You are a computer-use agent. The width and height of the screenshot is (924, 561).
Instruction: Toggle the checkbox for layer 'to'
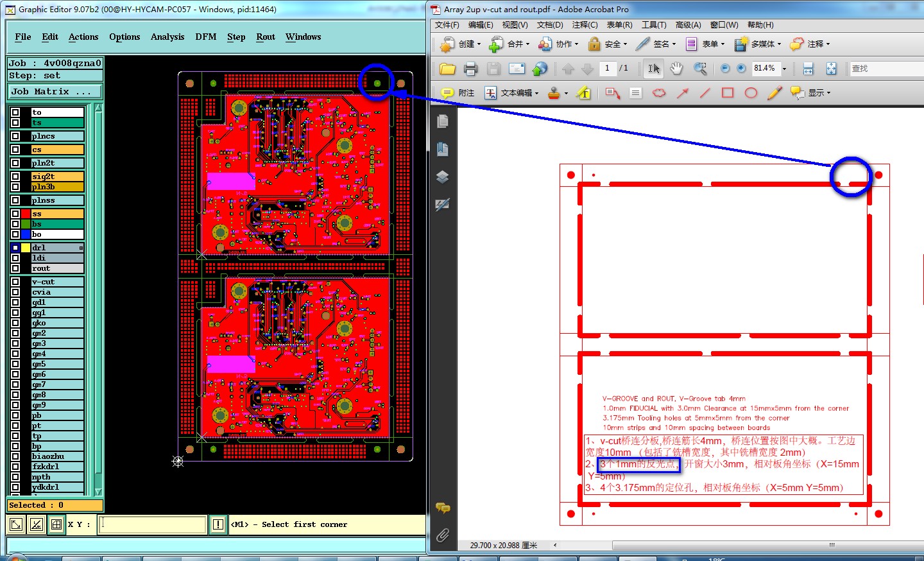(15, 112)
